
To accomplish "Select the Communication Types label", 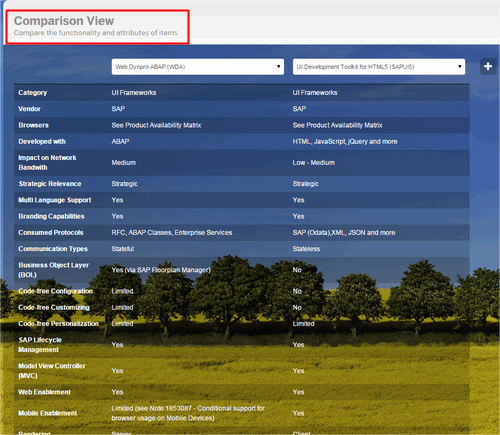I will 53,249.
